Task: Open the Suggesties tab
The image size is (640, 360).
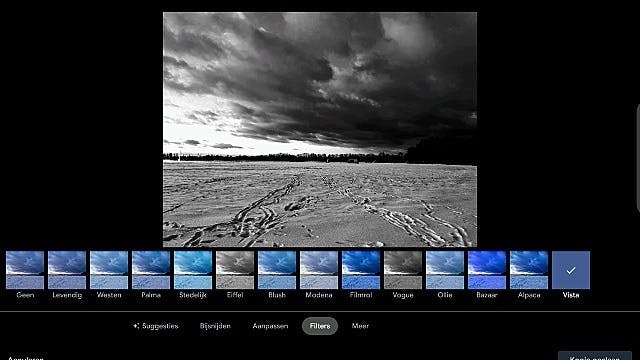Action: point(156,326)
